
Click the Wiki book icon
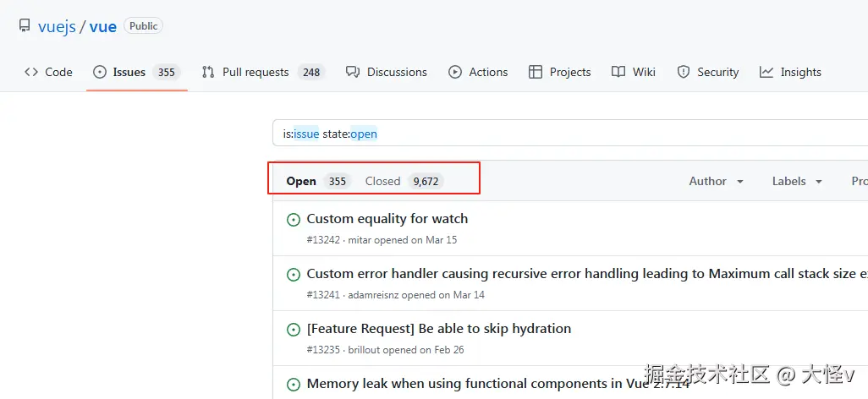click(x=618, y=72)
